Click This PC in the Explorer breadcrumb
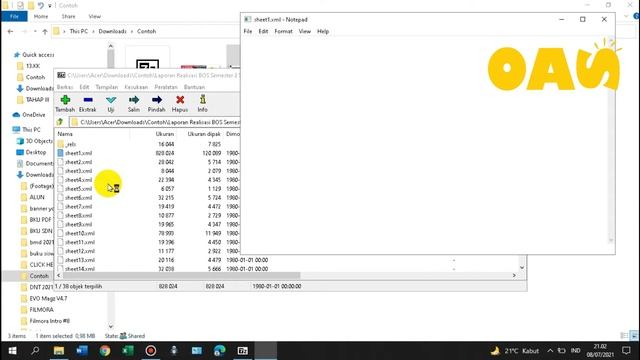This screenshot has width=640, height=360. 79,31
